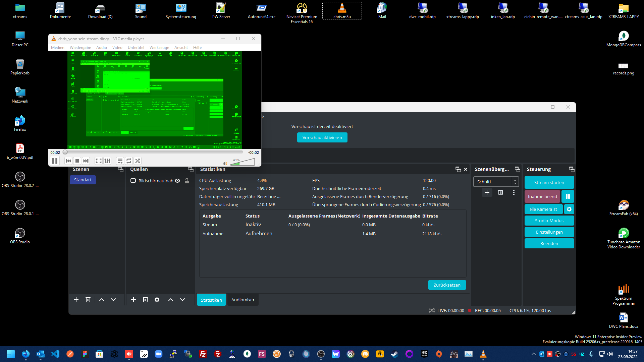Image resolution: width=644 pixels, height=362 pixels.
Task: Click the Vorschau aktivieren button
Action: 322,137
